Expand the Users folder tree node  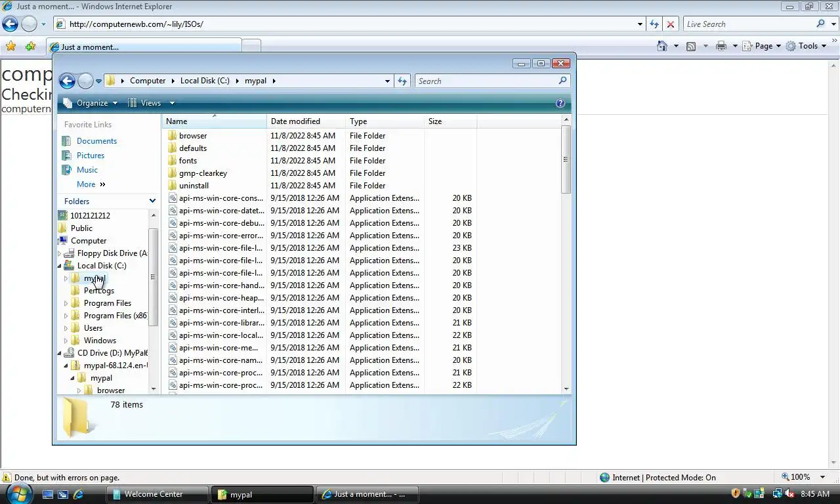(66, 328)
